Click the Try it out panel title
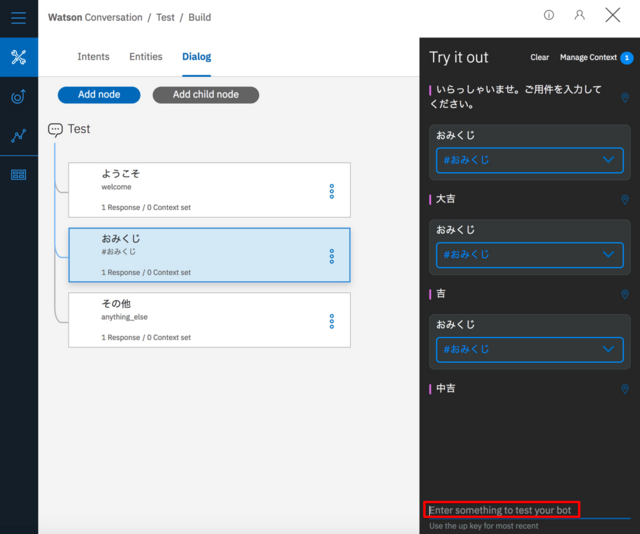Image resolution: width=640 pixels, height=534 pixels. [458, 58]
